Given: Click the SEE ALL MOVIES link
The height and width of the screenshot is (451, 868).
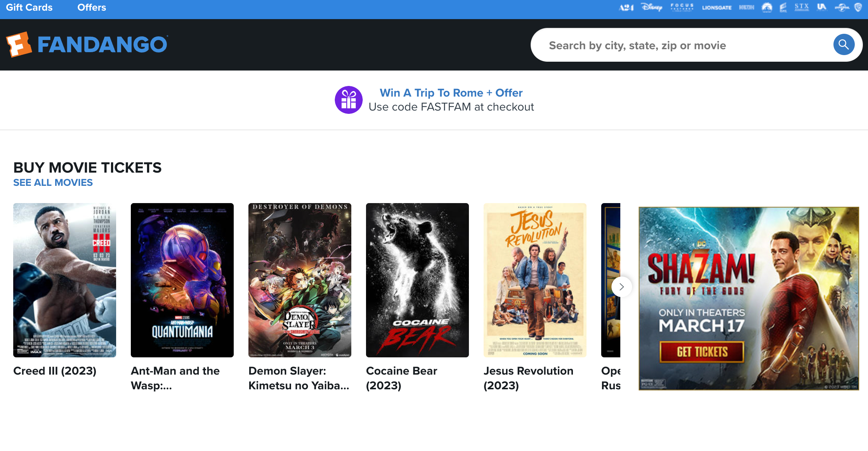Looking at the screenshot, I should click(53, 183).
